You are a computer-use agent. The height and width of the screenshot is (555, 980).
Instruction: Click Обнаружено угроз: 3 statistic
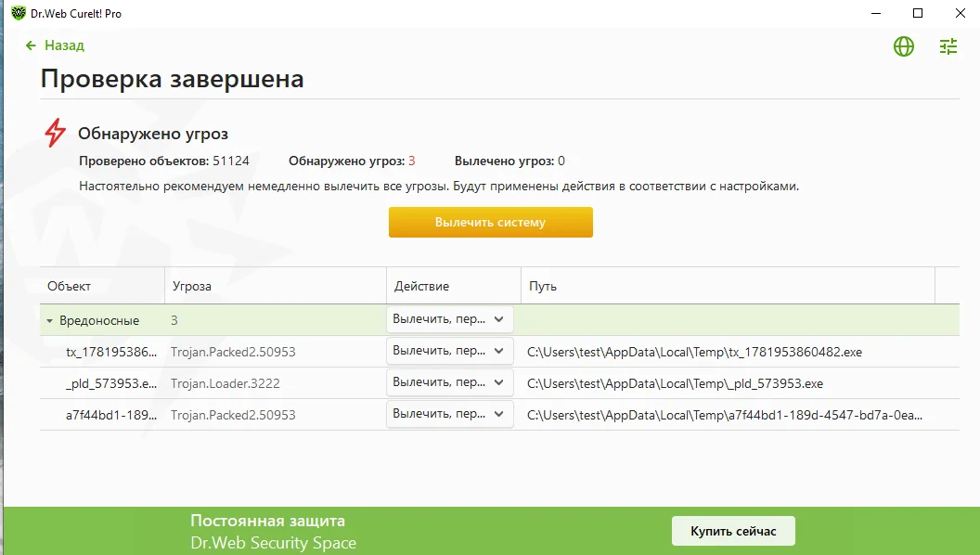tap(352, 161)
